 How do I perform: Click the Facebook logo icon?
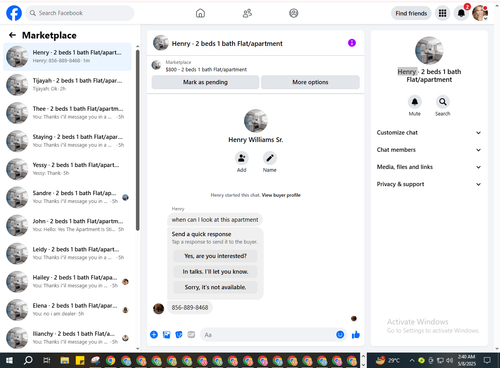click(14, 13)
